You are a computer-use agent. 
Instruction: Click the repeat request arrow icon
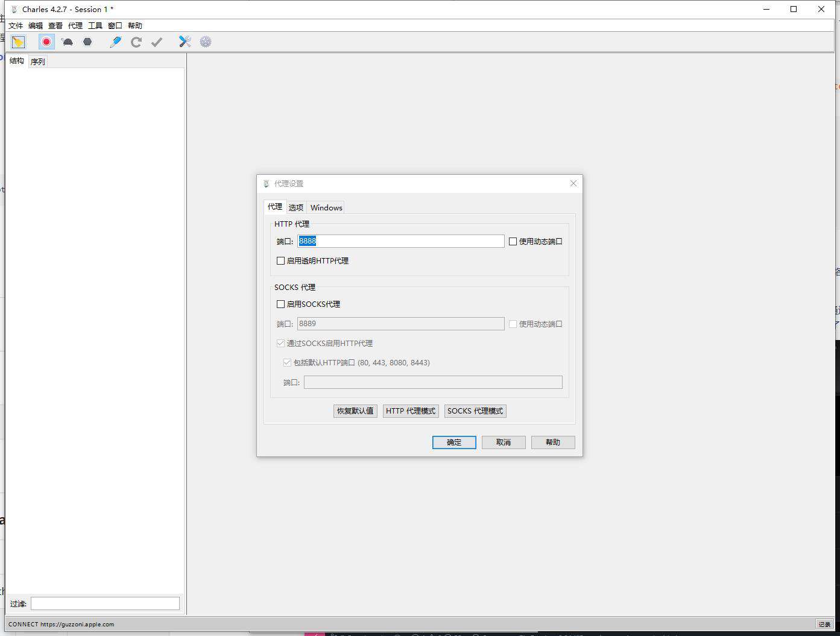(x=136, y=42)
